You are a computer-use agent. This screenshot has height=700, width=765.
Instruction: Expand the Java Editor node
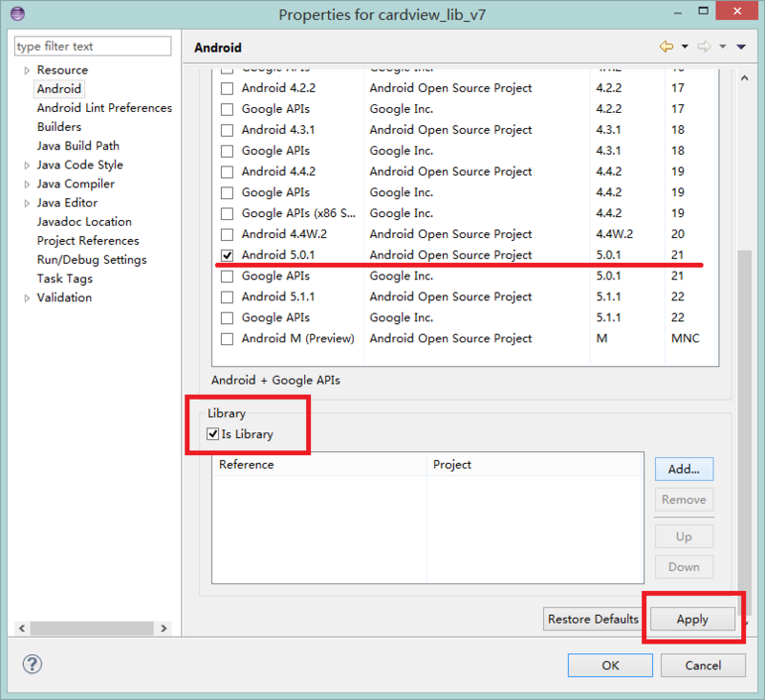pos(27,204)
